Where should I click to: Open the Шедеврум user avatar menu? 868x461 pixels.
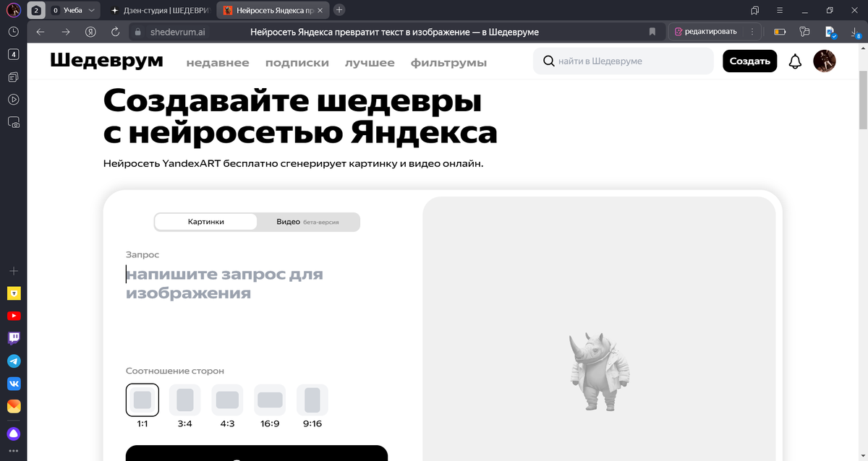[x=825, y=61]
